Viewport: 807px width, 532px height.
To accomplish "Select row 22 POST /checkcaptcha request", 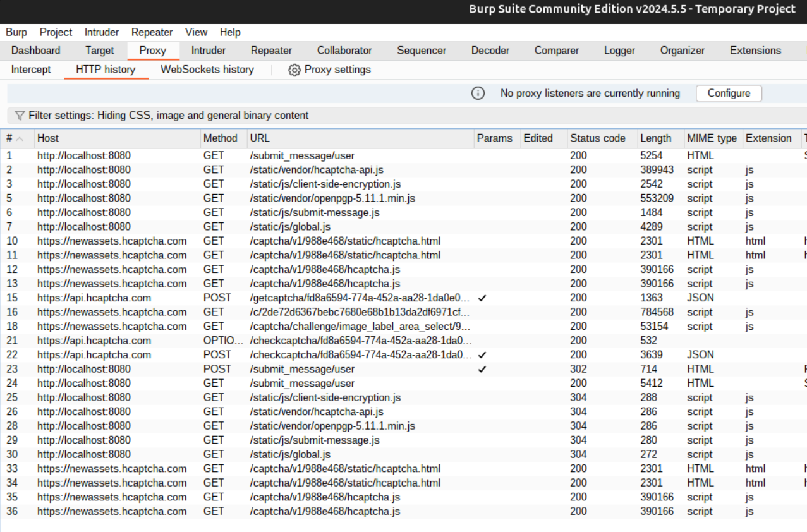I will pos(403,354).
